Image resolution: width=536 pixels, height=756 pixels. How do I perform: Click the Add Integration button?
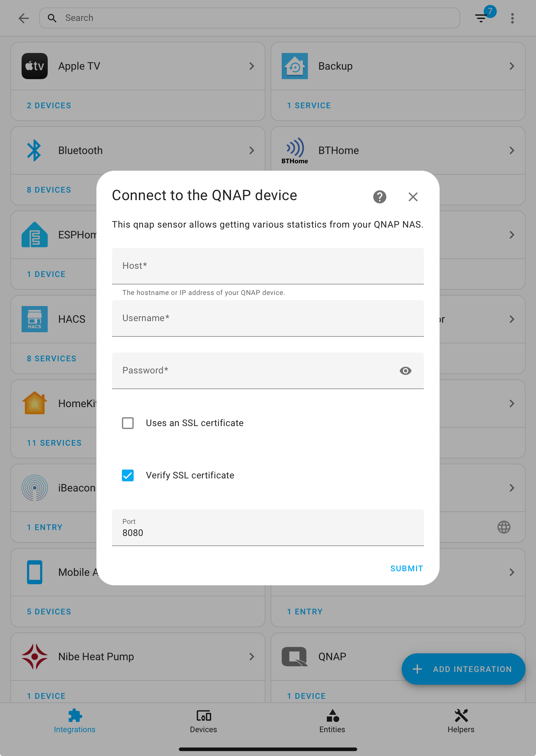coord(463,669)
